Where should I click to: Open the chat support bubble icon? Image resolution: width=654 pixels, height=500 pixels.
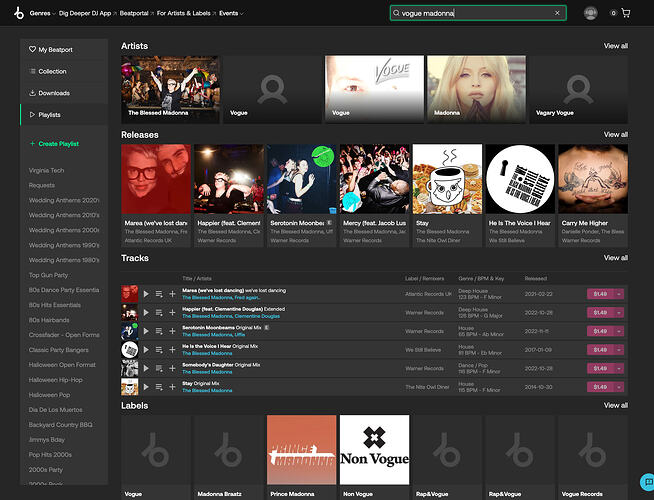click(647, 482)
